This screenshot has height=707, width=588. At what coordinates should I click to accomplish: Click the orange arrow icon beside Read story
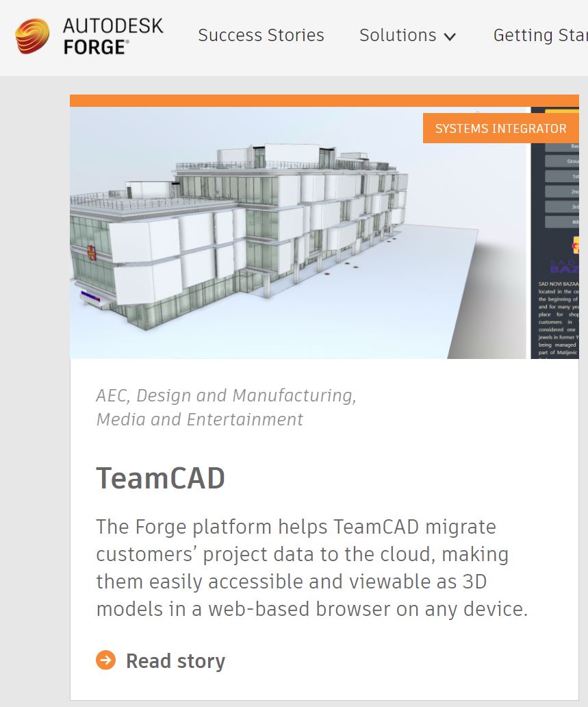[x=106, y=660]
